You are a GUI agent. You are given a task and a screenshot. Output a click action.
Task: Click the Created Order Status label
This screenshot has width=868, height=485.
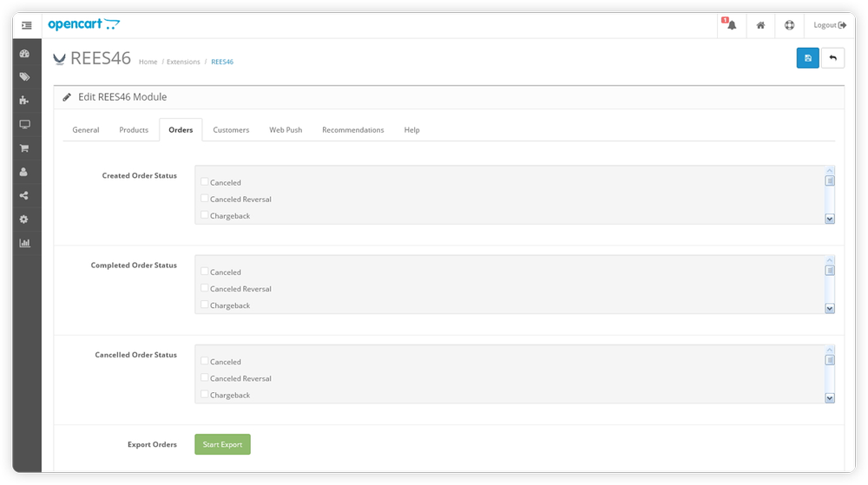(140, 176)
